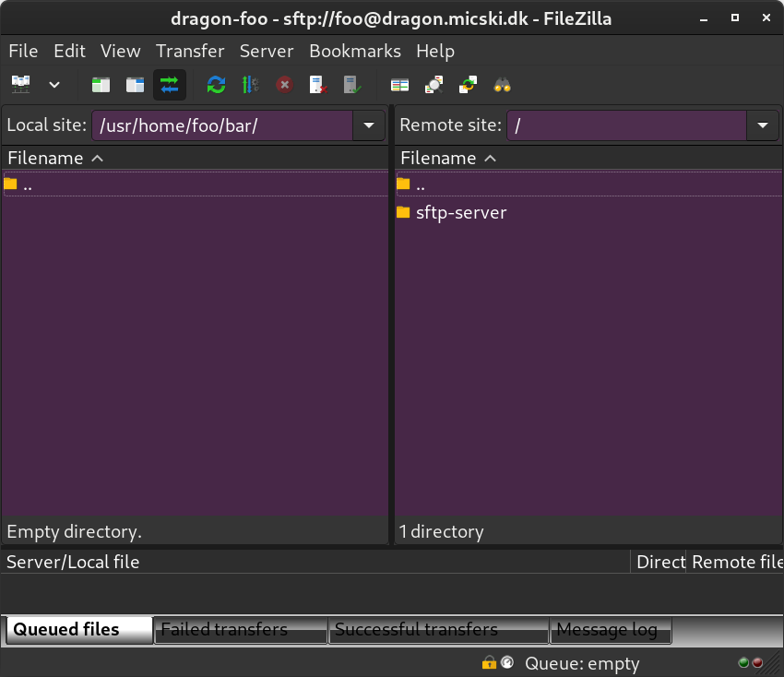Open the Bookmarks menu

(x=355, y=51)
